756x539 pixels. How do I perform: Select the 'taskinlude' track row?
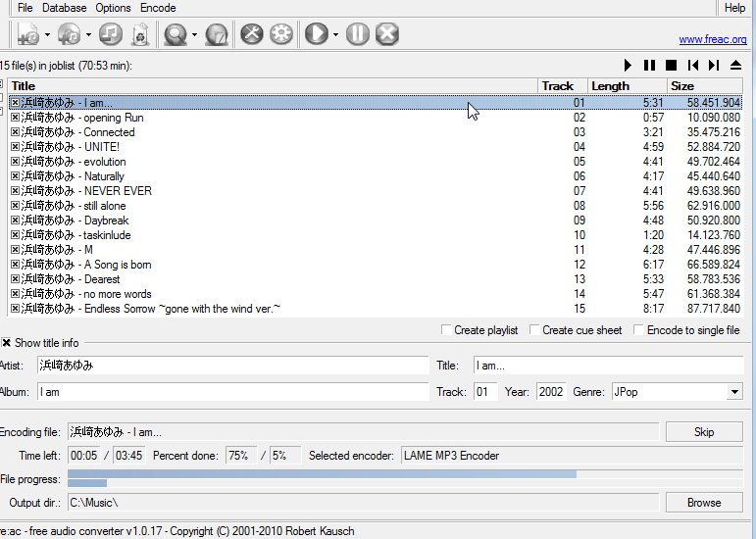pos(376,235)
